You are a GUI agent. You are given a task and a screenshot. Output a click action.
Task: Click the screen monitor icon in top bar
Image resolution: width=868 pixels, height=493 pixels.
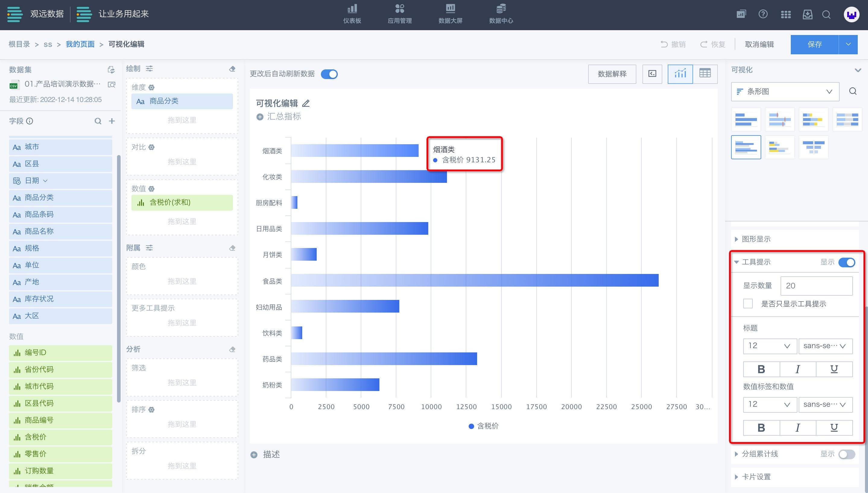click(x=741, y=14)
